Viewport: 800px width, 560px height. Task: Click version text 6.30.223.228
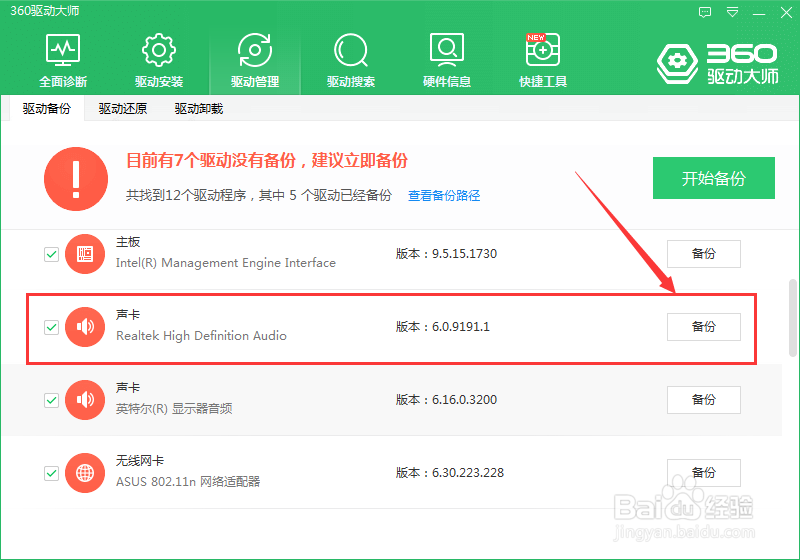click(x=468, y=473)
